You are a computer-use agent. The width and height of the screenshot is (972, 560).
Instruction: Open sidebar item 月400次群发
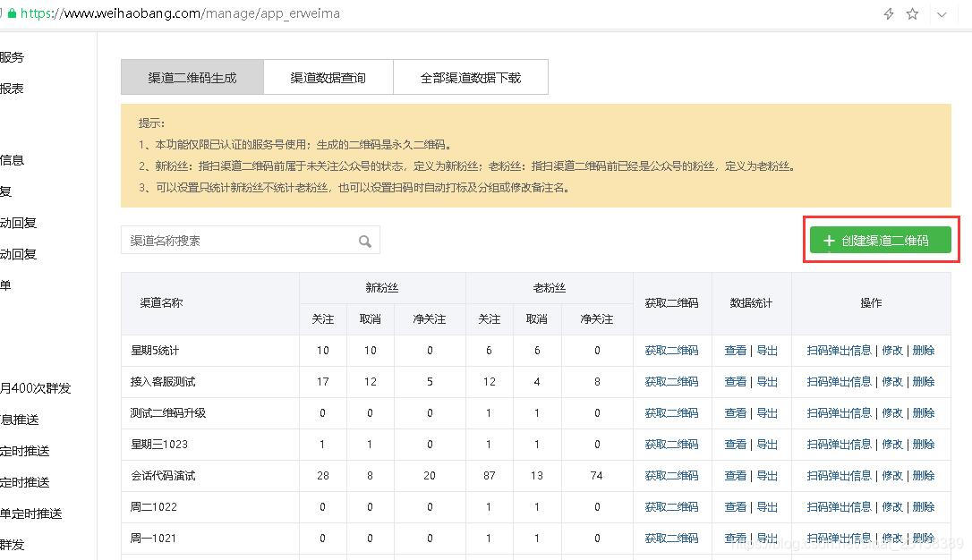tap(35, 388)
